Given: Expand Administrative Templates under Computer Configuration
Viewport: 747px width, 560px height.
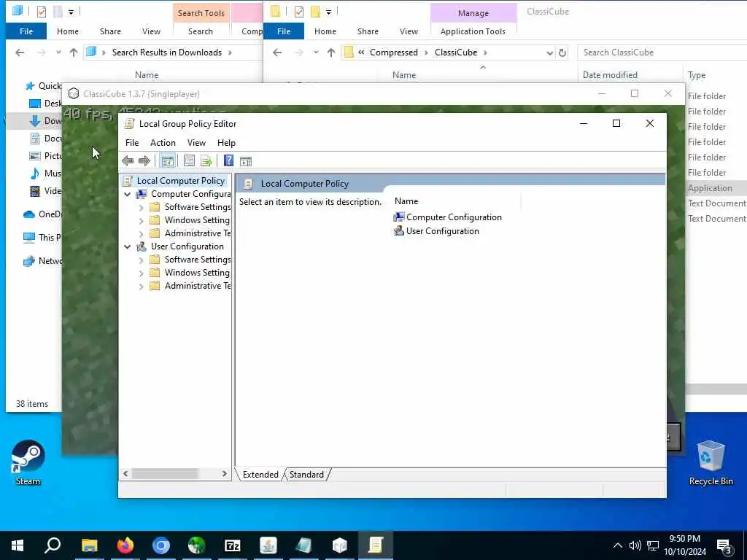Looking at the screenshot, I should (x=141, y=234).
